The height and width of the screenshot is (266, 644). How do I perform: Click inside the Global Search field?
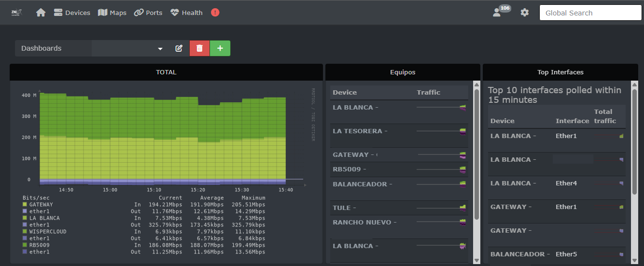click(x=590, y=13)
